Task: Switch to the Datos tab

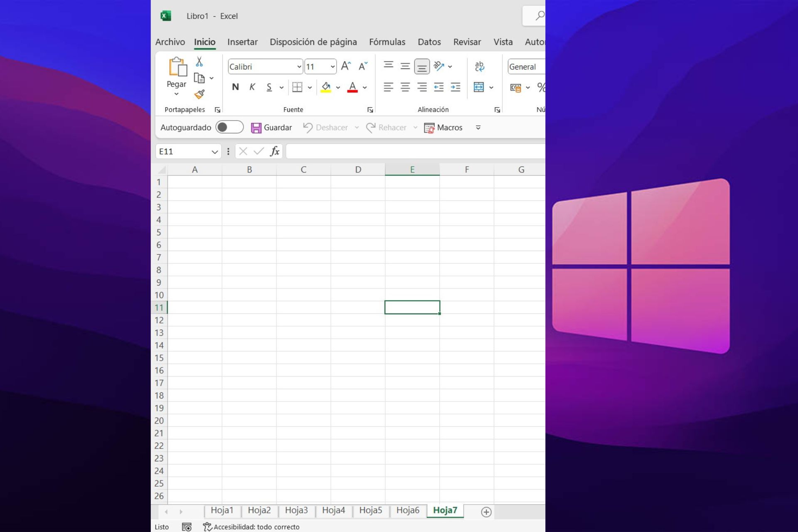Action: 429,42
